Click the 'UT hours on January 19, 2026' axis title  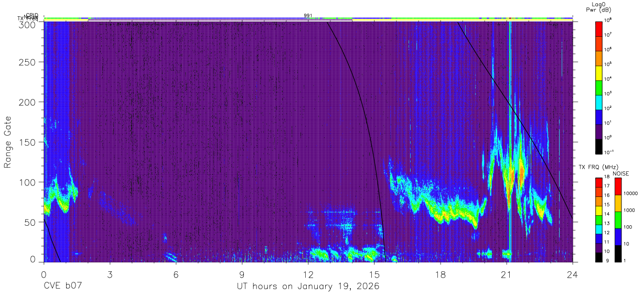tap(307, 287)
